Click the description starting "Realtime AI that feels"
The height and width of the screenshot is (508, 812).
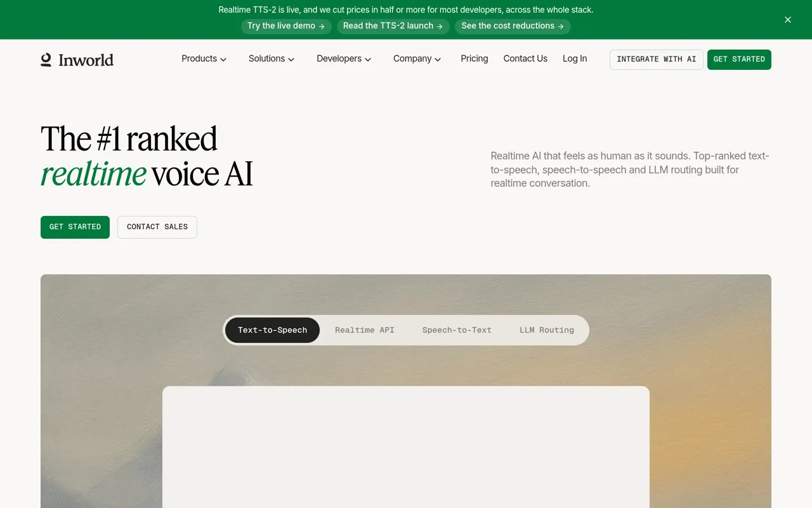[x=630, y=170]
